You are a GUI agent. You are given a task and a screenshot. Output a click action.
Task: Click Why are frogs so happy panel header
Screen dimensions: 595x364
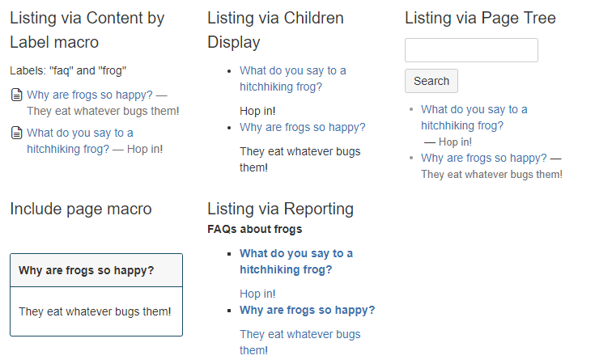click(96, 270)
